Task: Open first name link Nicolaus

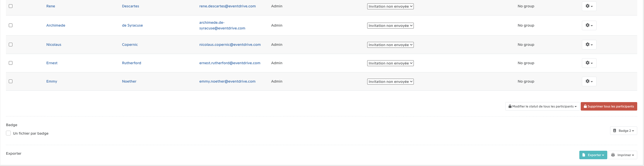Action: [54, 44]
